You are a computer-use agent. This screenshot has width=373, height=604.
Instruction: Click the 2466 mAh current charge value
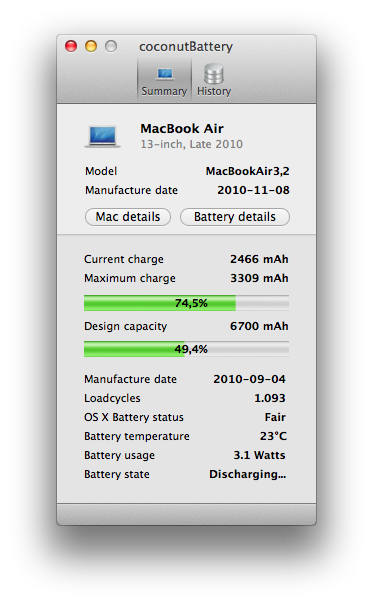coord(259,259)
